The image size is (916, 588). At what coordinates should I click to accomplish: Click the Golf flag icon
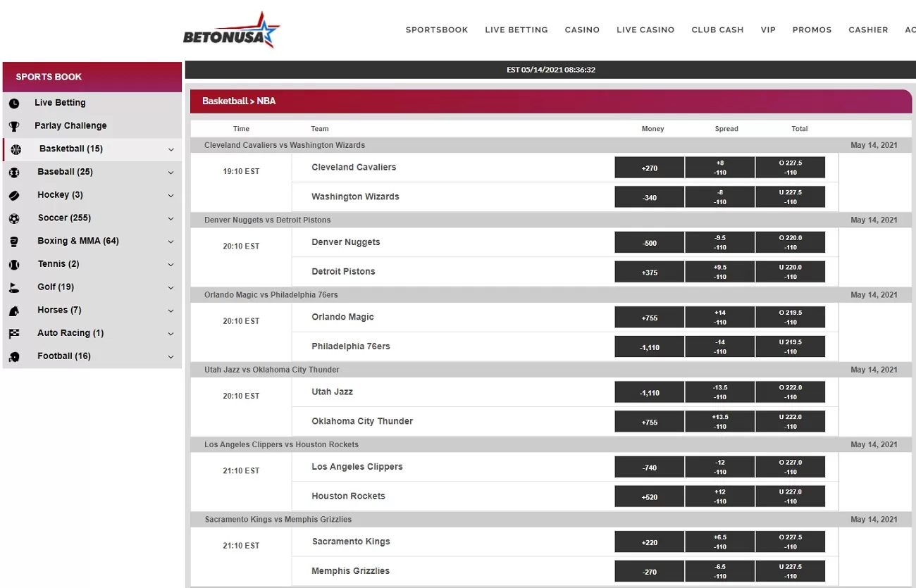(x=14, y=288)
